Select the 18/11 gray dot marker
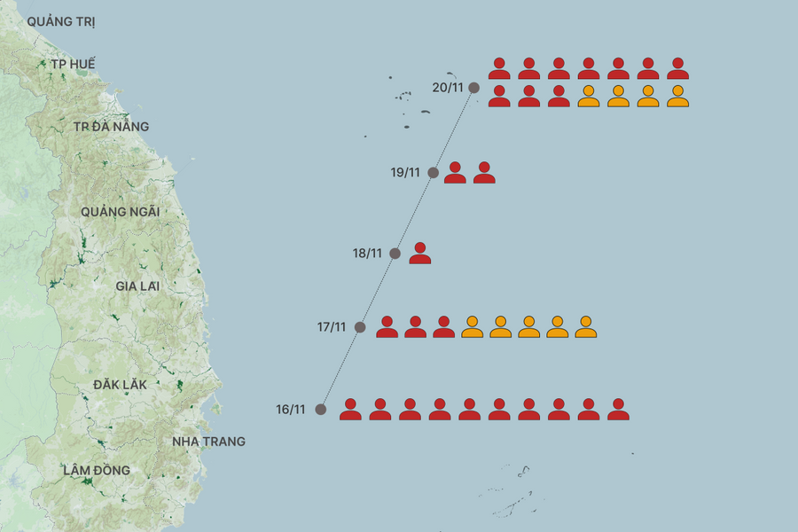This screenshot has width=798, height=532. click(x=395, y=254)
